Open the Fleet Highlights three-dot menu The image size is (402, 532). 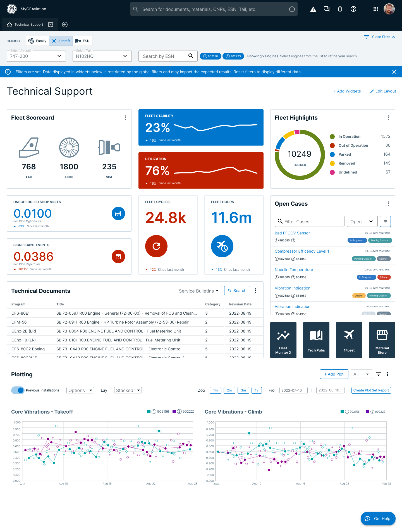click(388, 118)
